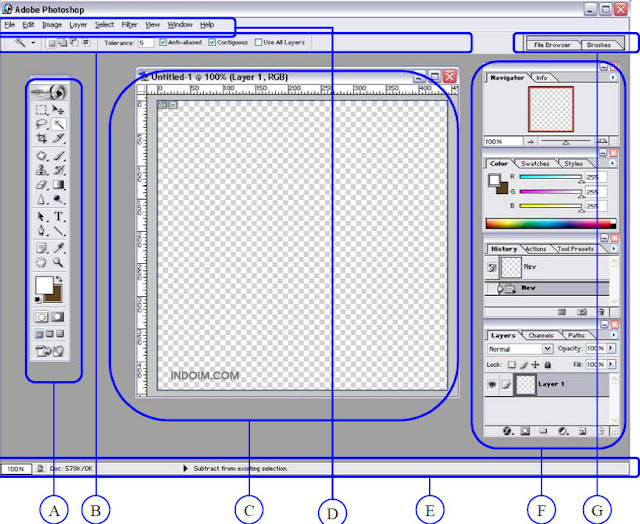Select the Brush tool
Screen dimensions: 640x524
58,156
